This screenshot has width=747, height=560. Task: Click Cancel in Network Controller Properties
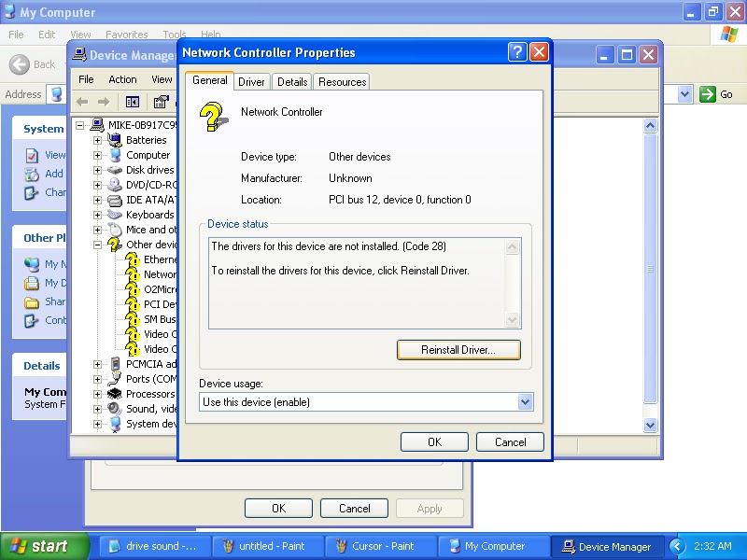click(x=510, y=441)
